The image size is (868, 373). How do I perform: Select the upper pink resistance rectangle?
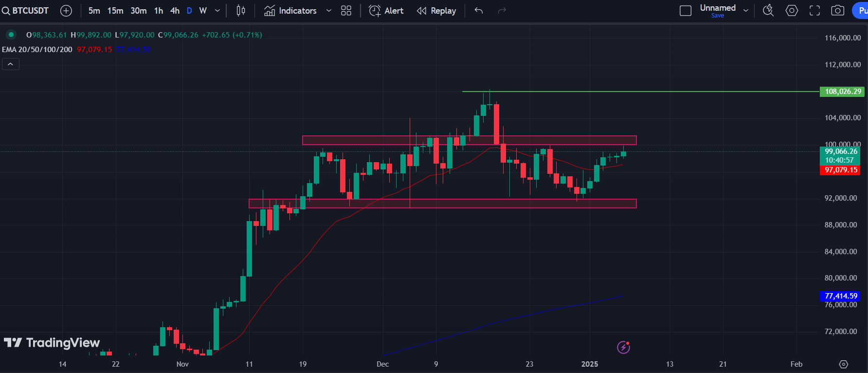(x=469, y=140)
